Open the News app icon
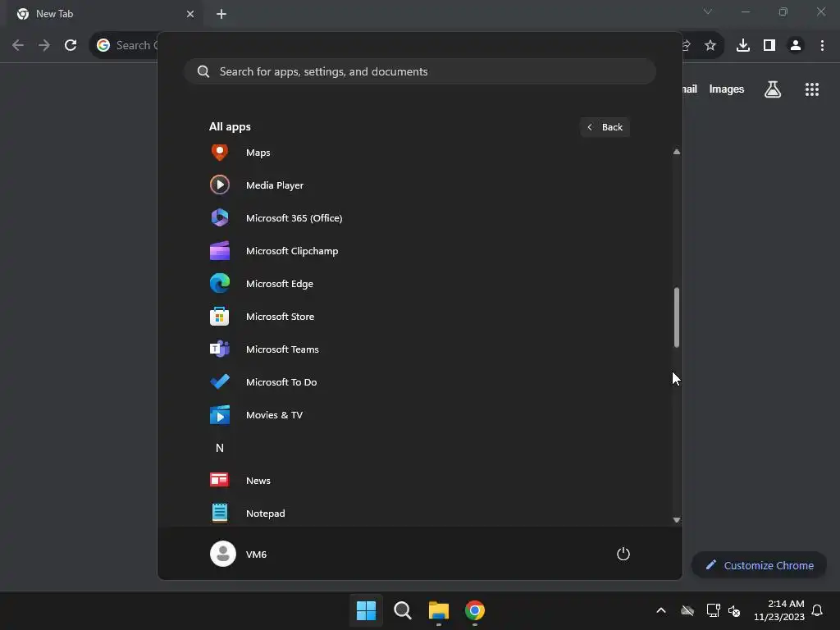The width and height of the screenshot is (840, 630). pyautogui.click(x=220, y=480)
